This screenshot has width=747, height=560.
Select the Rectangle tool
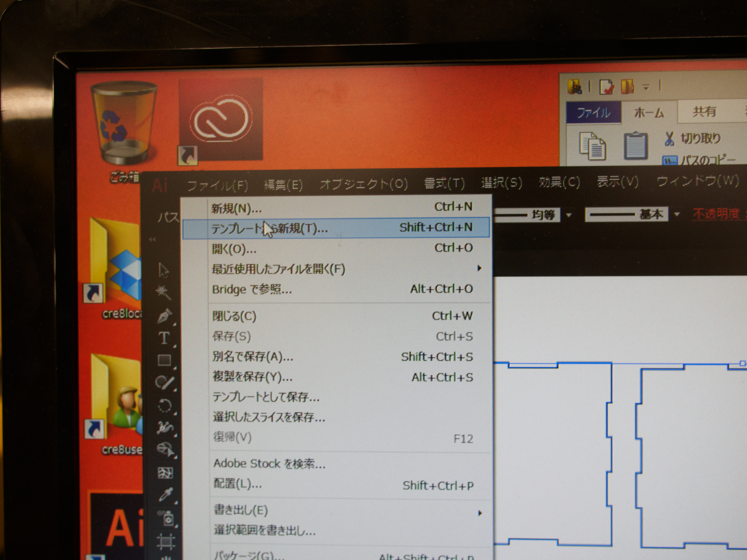click(164, 360)
